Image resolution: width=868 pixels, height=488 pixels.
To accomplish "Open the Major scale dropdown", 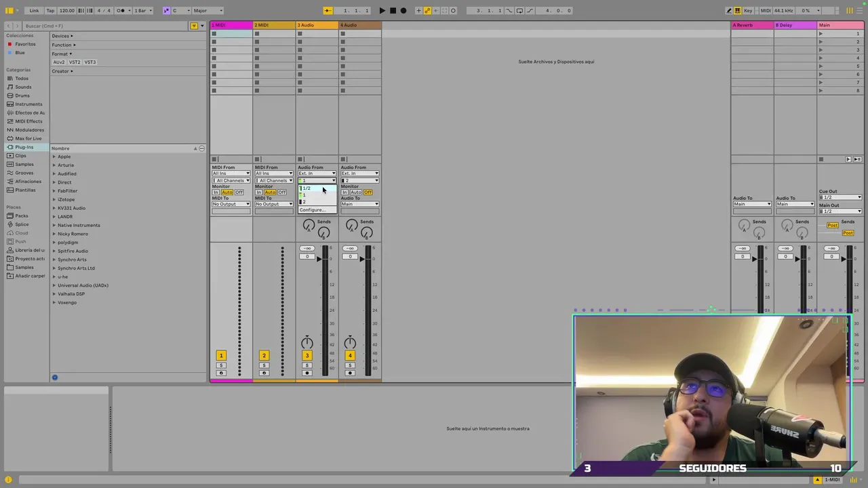I will [208, 10].
